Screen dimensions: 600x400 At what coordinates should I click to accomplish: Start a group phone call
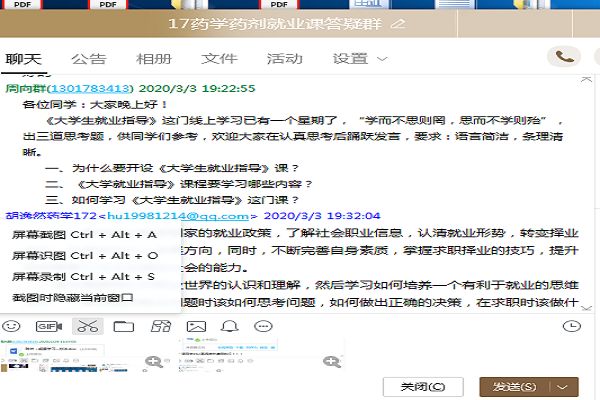pos(566,58)
